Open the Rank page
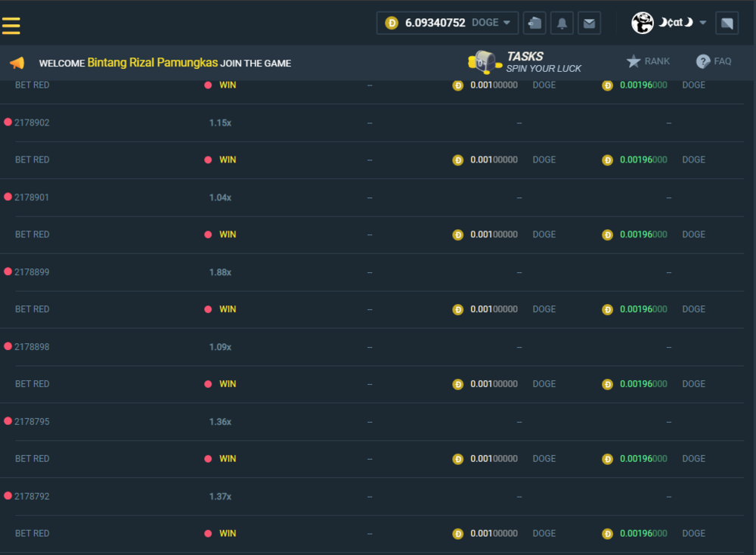The width and height of the screenshot is (756, 555). point(648,61)
